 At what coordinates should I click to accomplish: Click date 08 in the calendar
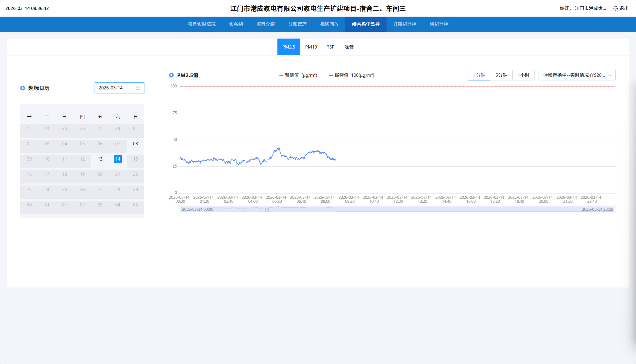pos(135,144)
